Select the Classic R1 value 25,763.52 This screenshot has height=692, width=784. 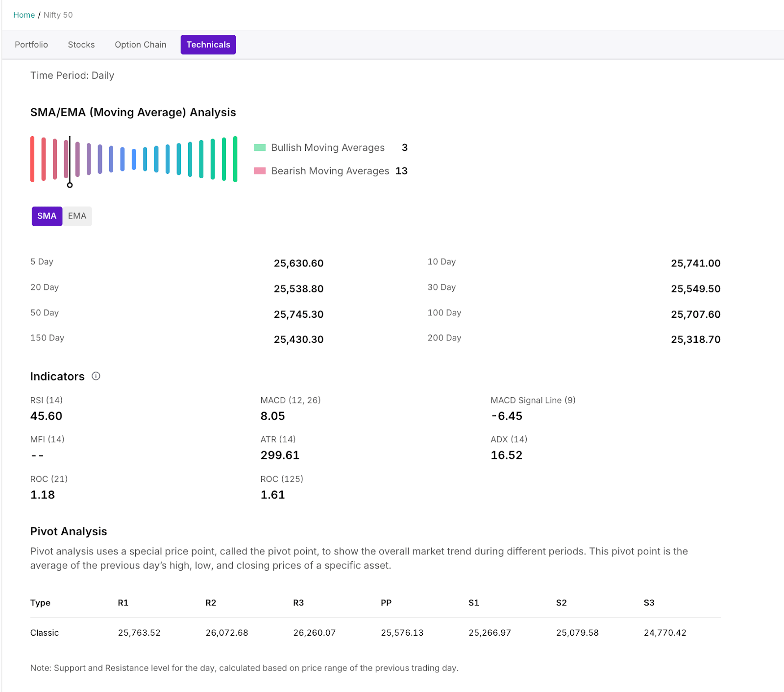(139, 633)
